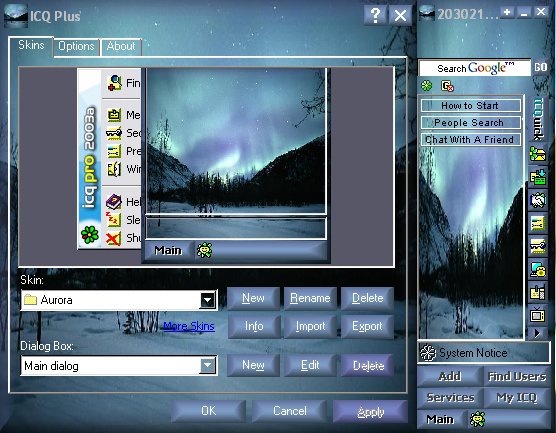Click green download arrow icon in ICQuick bar
556x433 pixels.
coord(538,177)
